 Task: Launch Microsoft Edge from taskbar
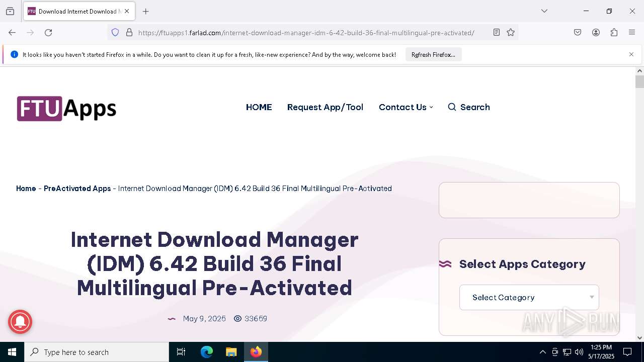click(x=207, y=352)
